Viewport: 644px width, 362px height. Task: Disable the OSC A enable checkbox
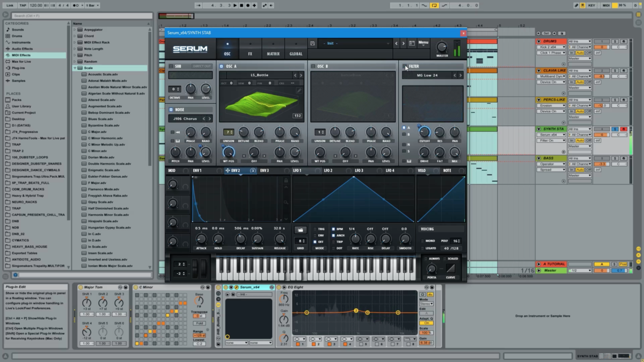222,67
